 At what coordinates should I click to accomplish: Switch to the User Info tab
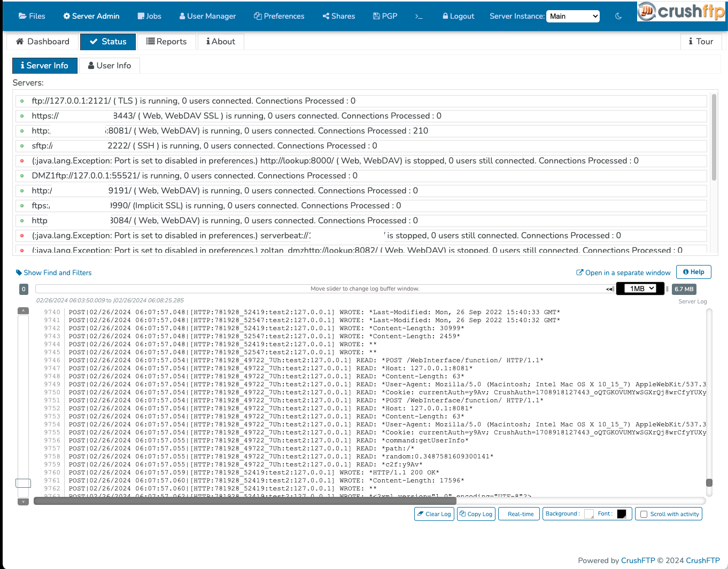click(x=109, y=66)
